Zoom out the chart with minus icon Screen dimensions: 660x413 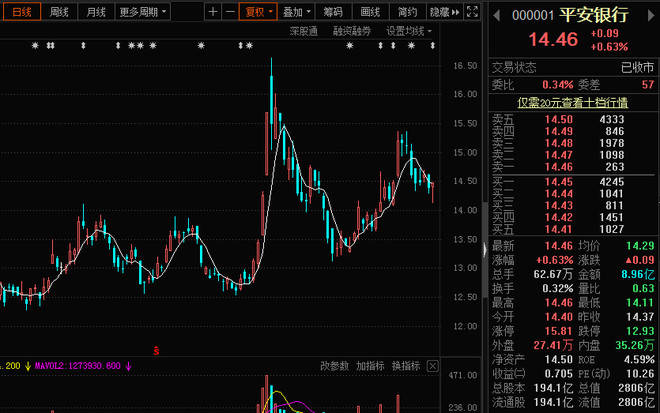[230, 12]
